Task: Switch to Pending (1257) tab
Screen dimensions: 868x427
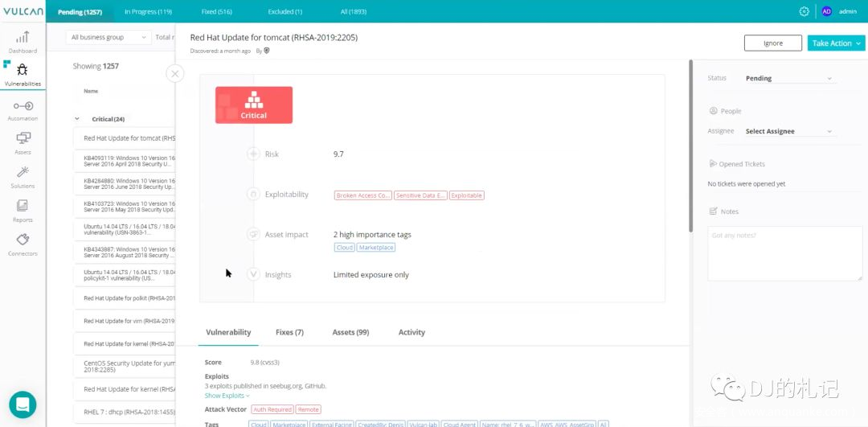Action: click(x=80, y=11)
